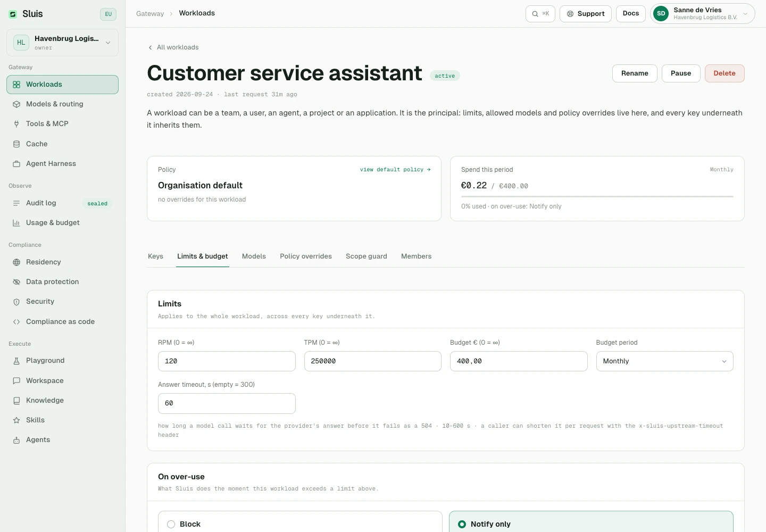This screenshot has width=766, height=532.
Task: Click the Skills star icon
Action: [16, 420]
